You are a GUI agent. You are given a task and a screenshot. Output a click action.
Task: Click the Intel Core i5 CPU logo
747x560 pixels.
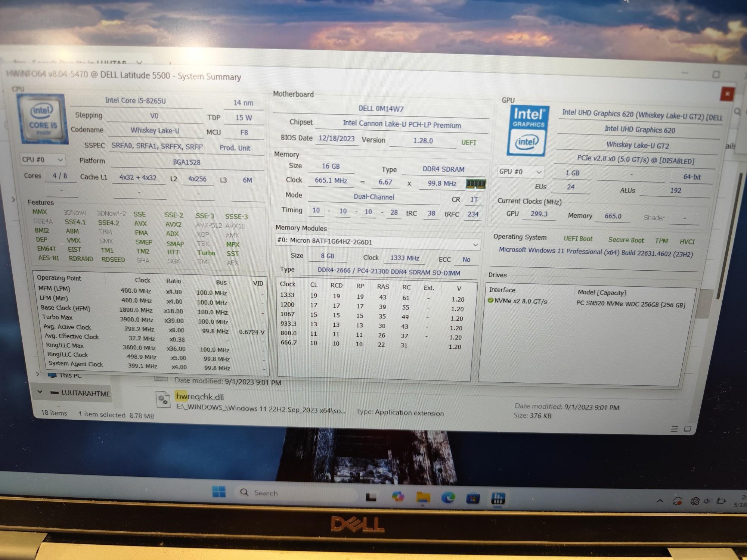[x=42, y=119]
